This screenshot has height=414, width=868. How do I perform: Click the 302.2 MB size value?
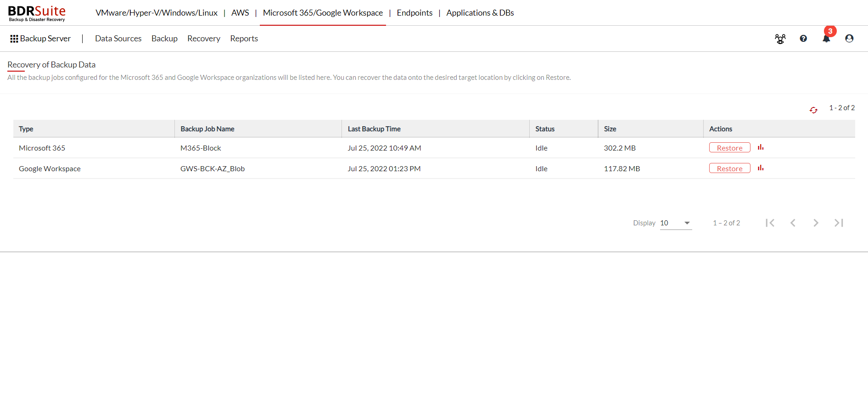tap(620, 148)
